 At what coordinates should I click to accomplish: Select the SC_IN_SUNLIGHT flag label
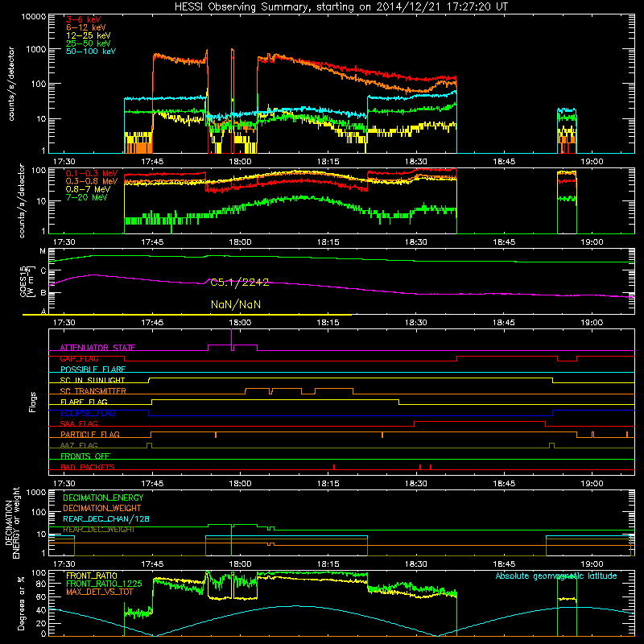(x=93, y=380)
